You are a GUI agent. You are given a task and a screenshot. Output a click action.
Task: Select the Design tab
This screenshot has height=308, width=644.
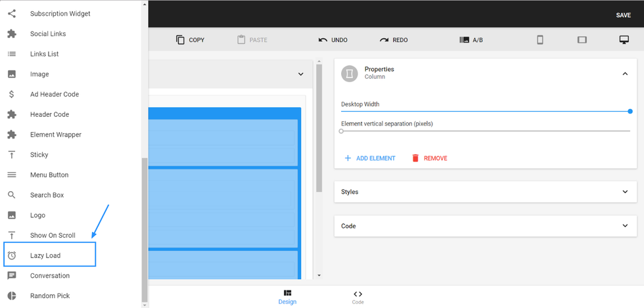tap(287, 297)
